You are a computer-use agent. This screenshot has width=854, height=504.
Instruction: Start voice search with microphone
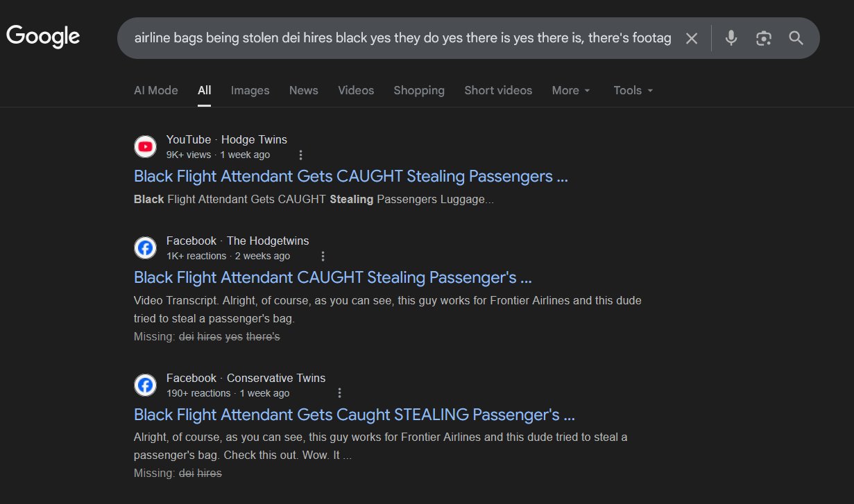tap(731, 38)
